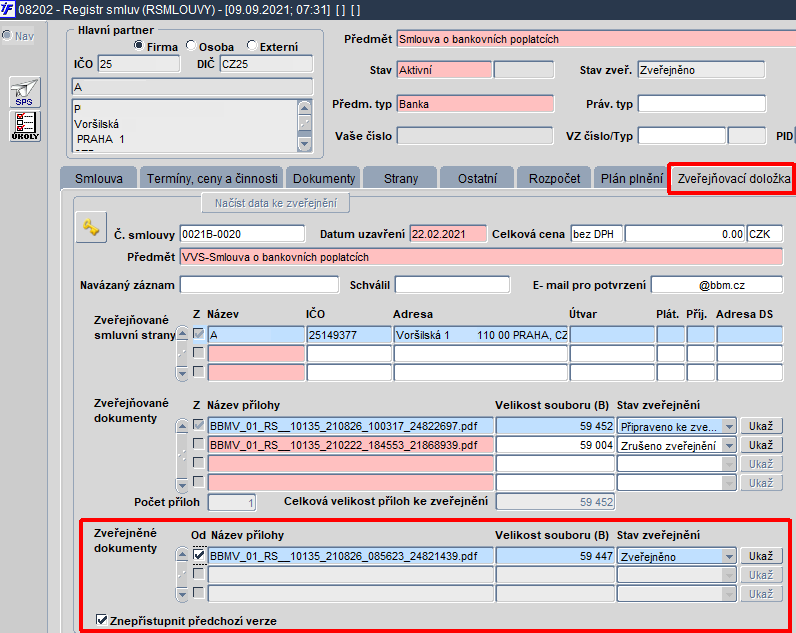This screenshot has height=633, width=796.
Task: Click Předmět field VVS-Smlouva o bankovních poplatcích
Action: (x=481, y=257)
